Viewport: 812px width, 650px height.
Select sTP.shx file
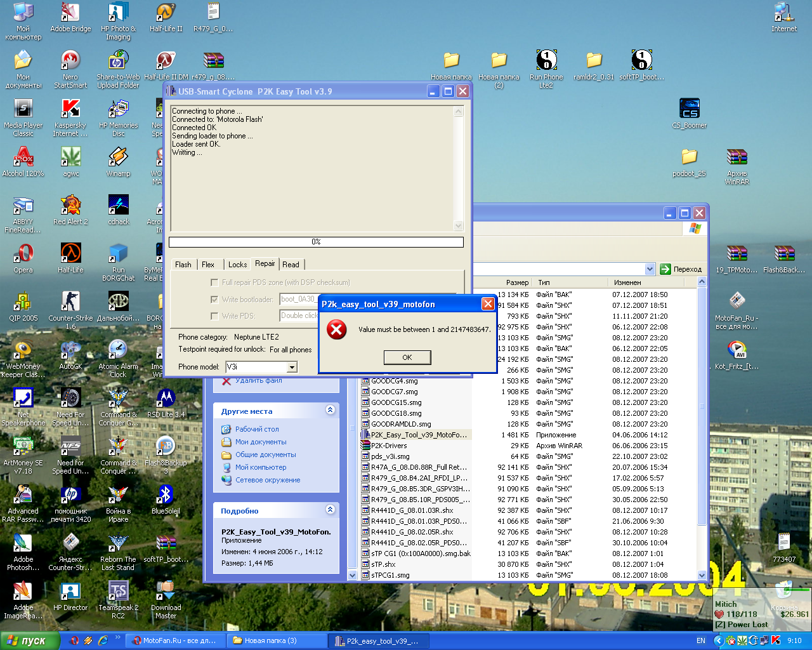click(x=383, y=564)
